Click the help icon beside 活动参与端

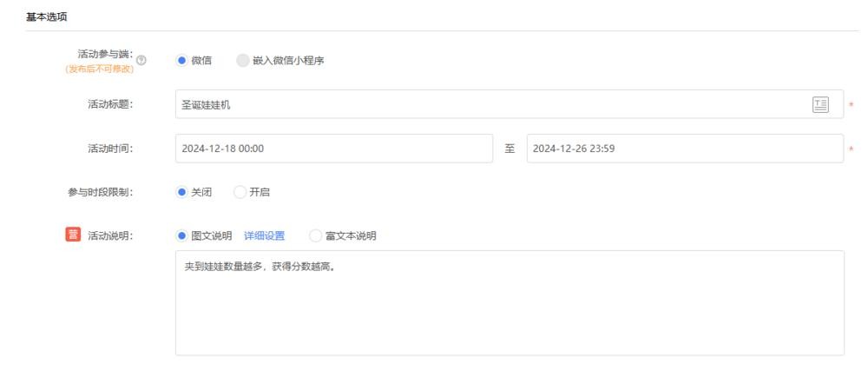coord(141,61)
